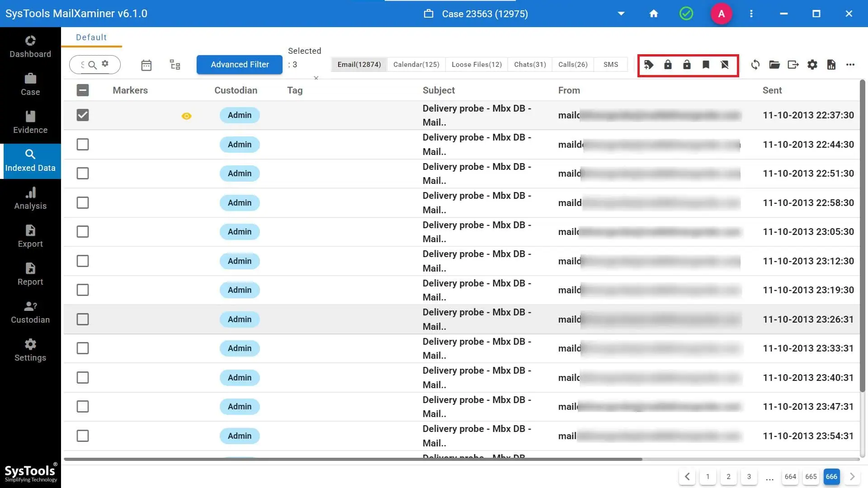Viewport: 868px width, 488px height.
Task: Click the calendar date filter icon
Action: pos(146,65)
